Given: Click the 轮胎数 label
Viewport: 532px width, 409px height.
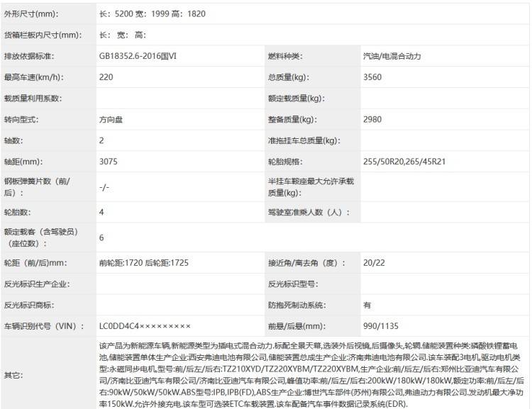Looking at the screenshot, I should coord(17,213).
